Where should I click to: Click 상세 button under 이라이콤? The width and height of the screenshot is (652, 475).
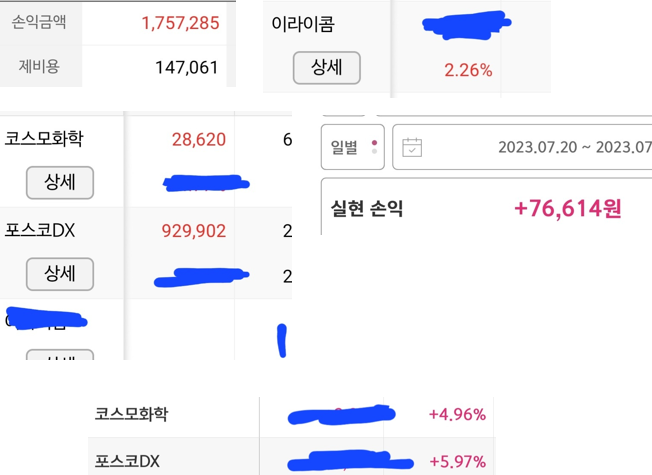(x=326, y=67)
